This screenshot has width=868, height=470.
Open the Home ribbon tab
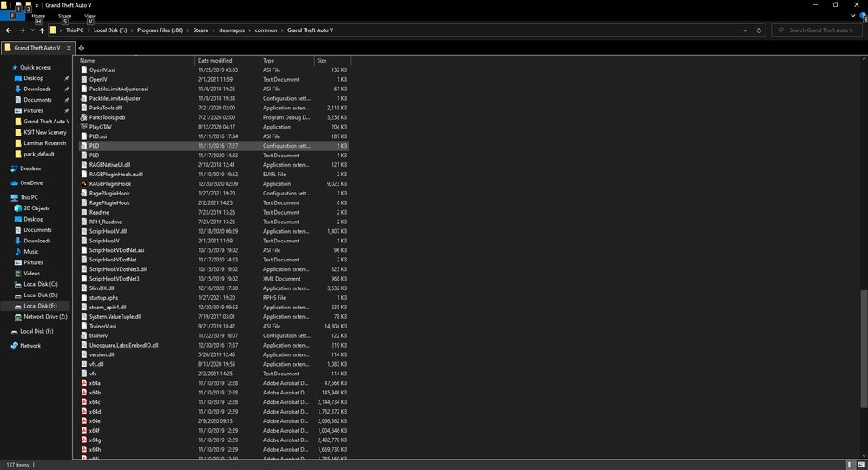coord(38,17)
